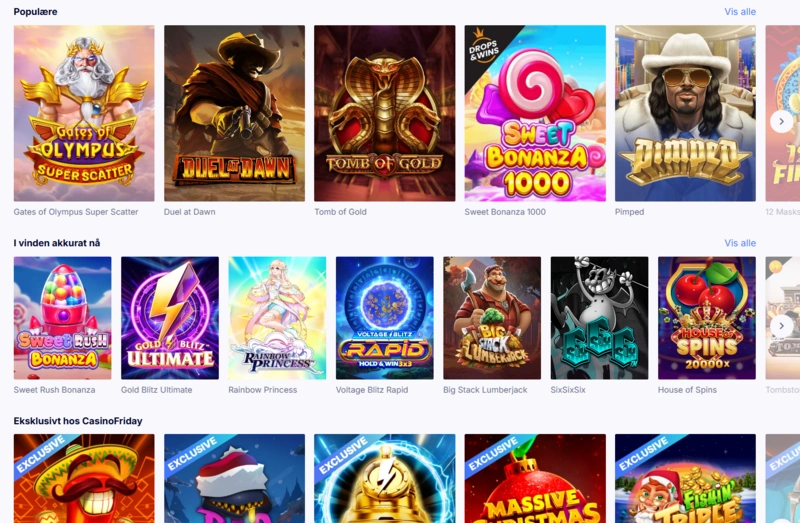Open the exclusive chili pepper sombrero game

click(x=84, y=479)
